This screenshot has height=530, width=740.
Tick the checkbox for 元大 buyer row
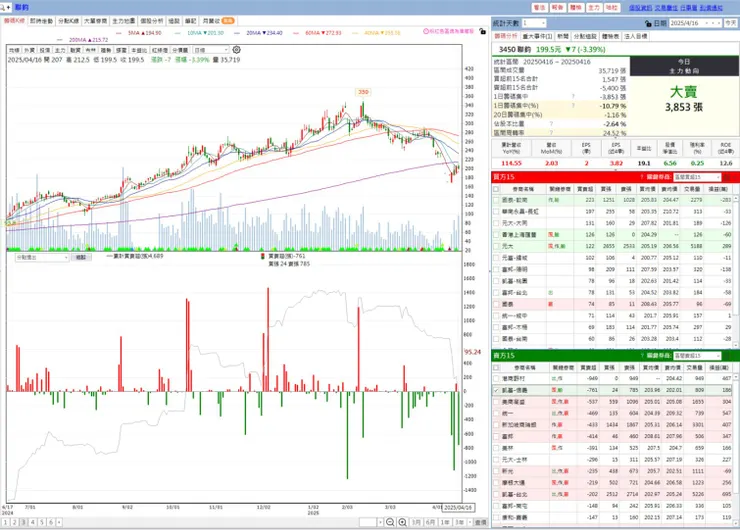(x=496, y=246)
